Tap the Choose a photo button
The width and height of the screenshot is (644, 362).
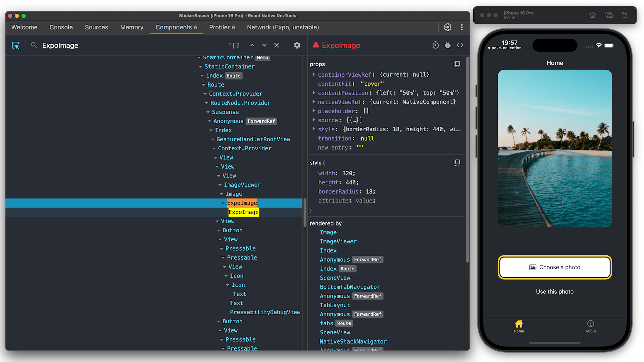555,267
